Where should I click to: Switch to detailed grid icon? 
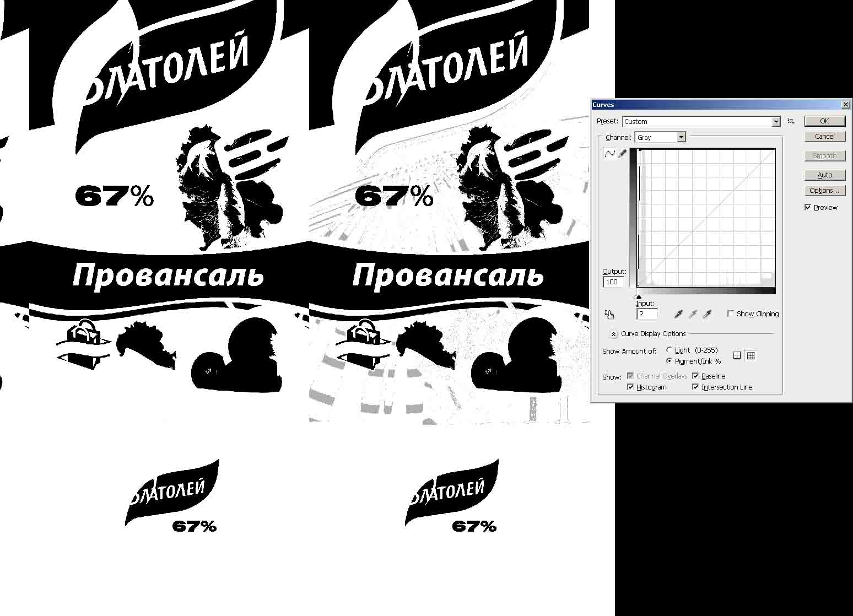pyautogui.click(x=751, y=355)
